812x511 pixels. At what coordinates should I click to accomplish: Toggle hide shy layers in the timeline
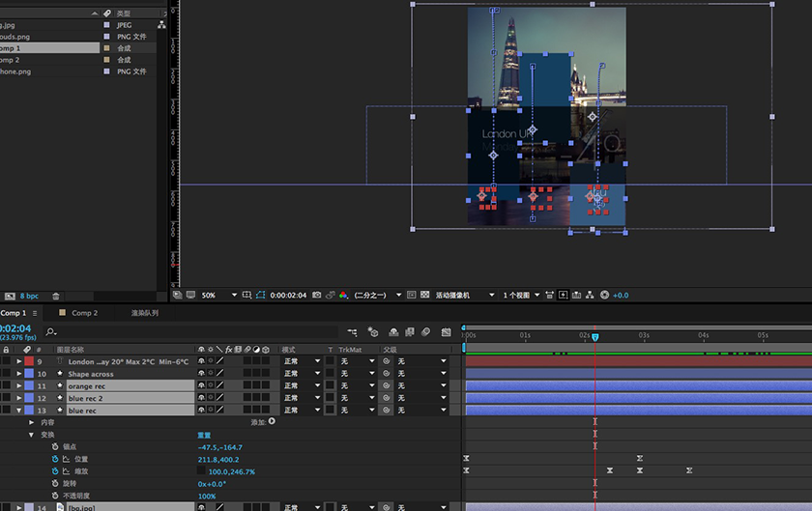click(393, 332)
